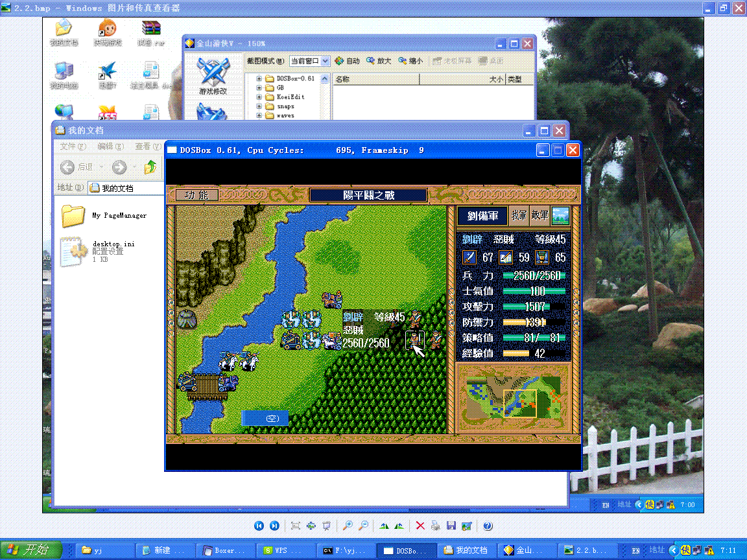Open the 当前窗口 capture mode dropdown
This screenshot has height=560, width=747.
point(326,61)
